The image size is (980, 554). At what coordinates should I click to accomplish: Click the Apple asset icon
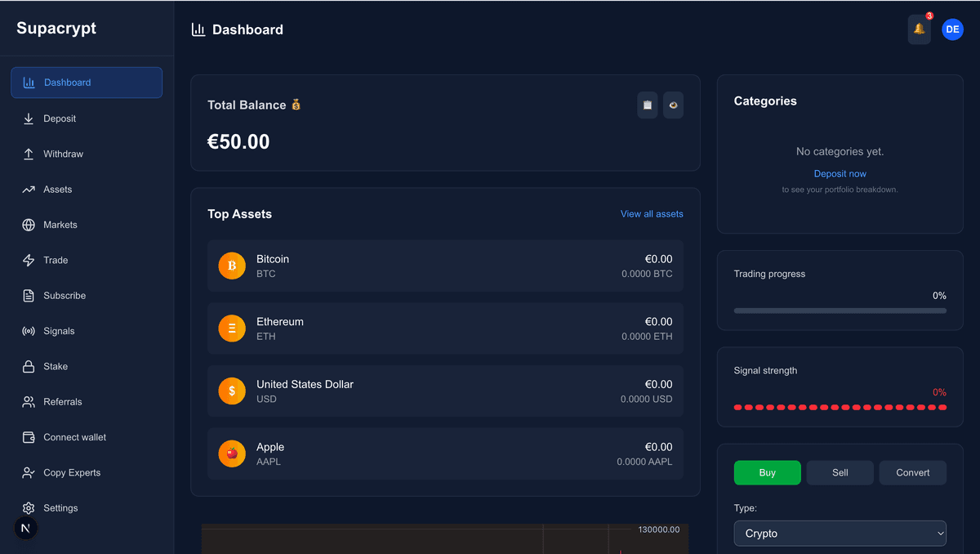pyautogui.click(x=232, y=453)
